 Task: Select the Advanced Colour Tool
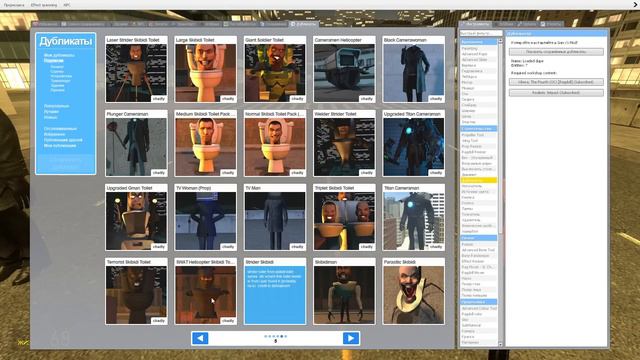click(x=478, y=309)
